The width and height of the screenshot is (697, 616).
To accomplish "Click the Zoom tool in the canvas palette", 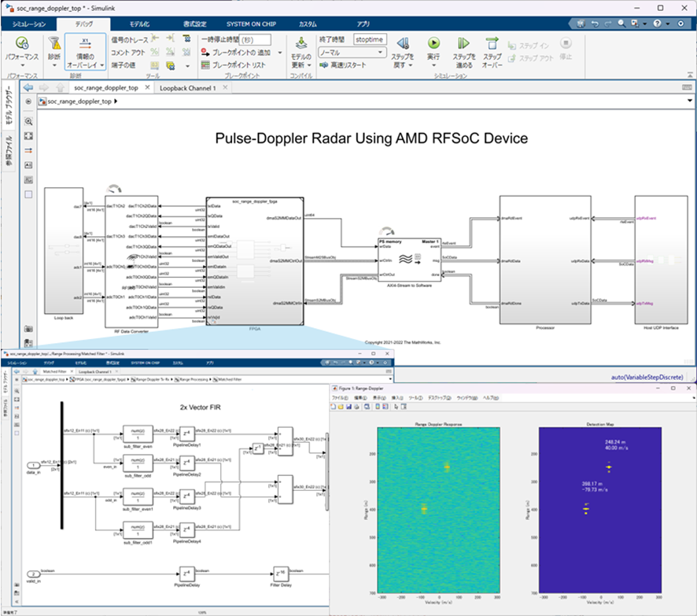I will [x=28, y=121].
